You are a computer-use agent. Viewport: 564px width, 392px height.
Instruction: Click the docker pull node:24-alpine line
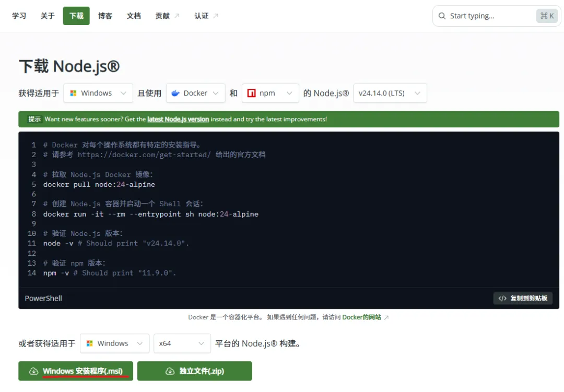[99, 184]
